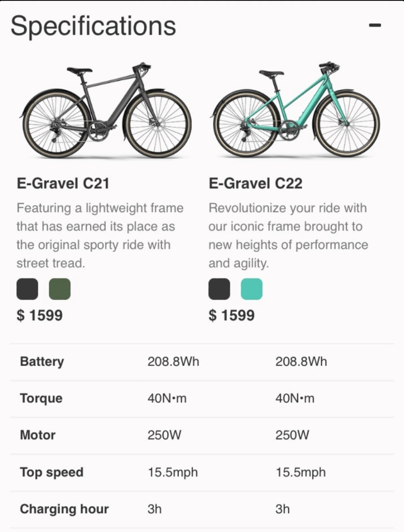Open the E-Gravel C21 product title

[63, 184]
